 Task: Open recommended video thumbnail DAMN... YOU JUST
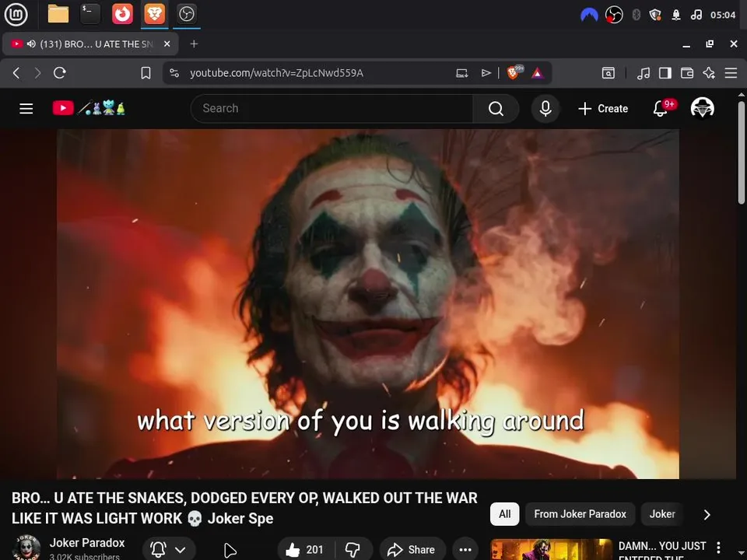[551, 550]
